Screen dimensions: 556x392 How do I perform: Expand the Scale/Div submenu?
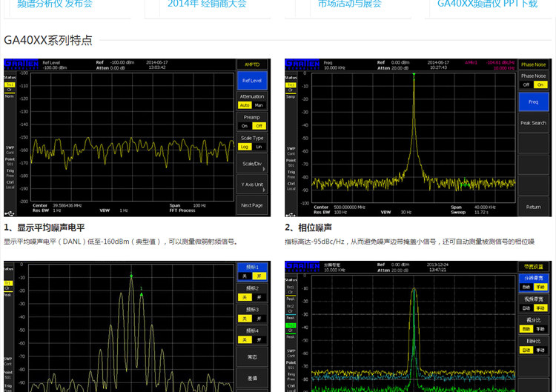pos(252,164)
